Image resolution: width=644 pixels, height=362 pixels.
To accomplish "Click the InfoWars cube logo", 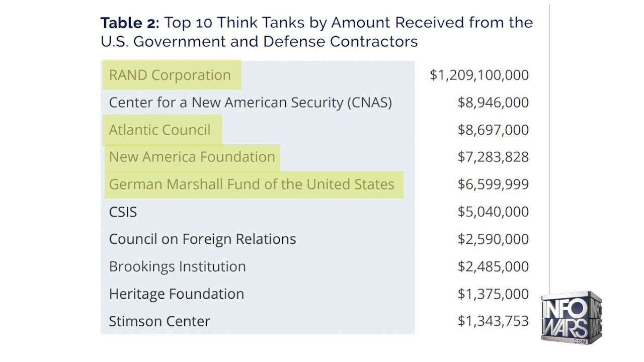I will click(571, 318).
